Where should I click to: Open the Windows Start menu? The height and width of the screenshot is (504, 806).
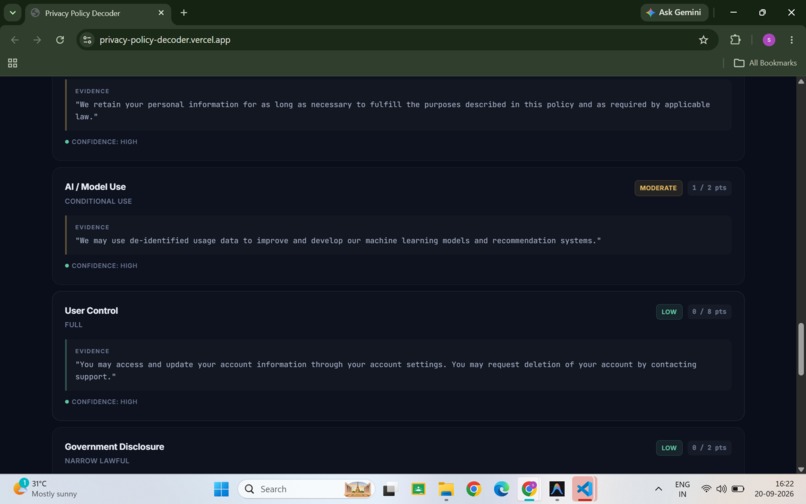point(221,489)
